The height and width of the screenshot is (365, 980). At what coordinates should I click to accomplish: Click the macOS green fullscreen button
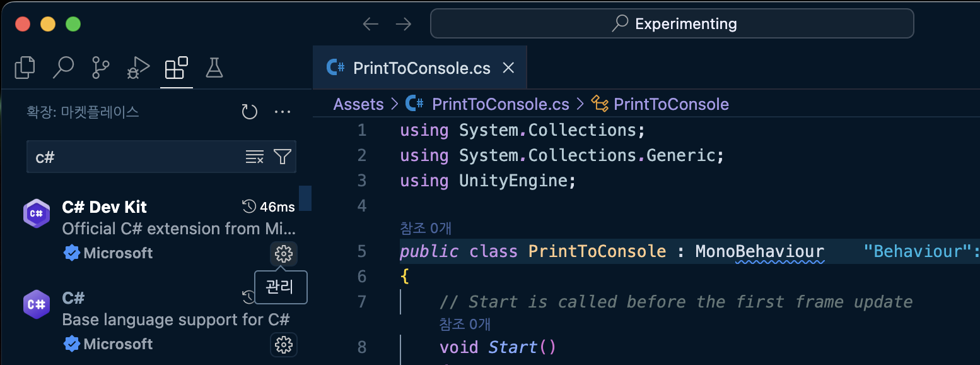73,24
